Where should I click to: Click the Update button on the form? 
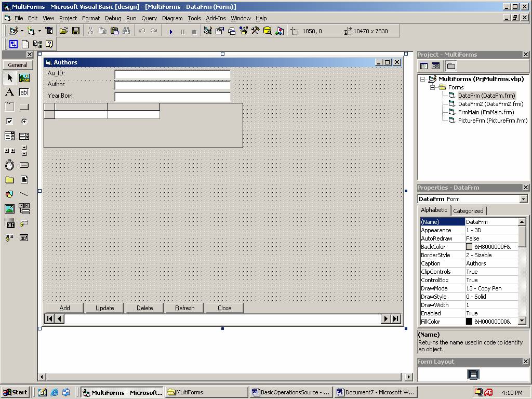pos(104,308)
